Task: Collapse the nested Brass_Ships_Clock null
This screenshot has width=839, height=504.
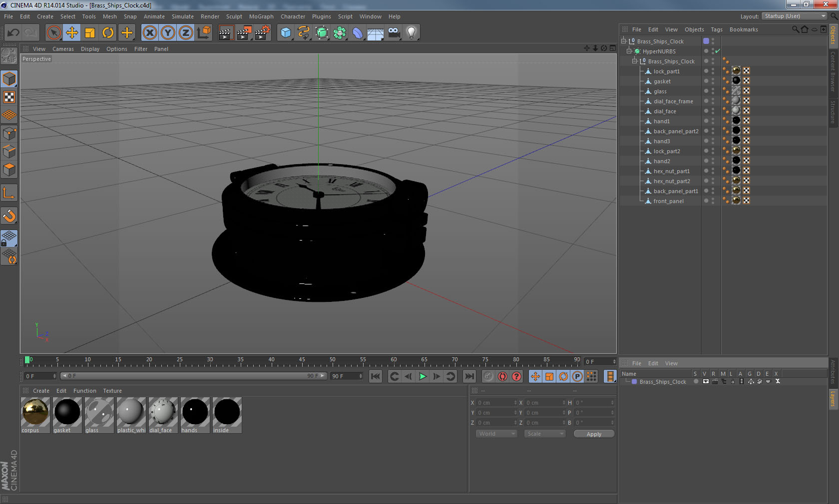Action: pos(635,61)
